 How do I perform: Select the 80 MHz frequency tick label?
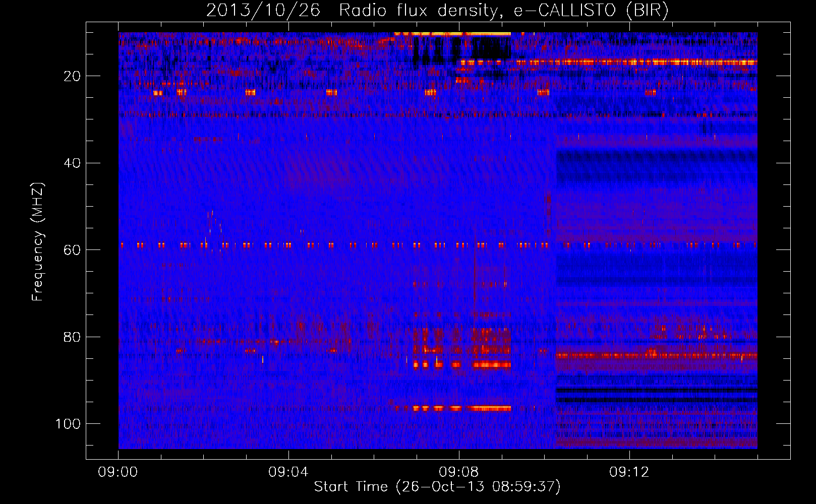click(x=72, y=337)
